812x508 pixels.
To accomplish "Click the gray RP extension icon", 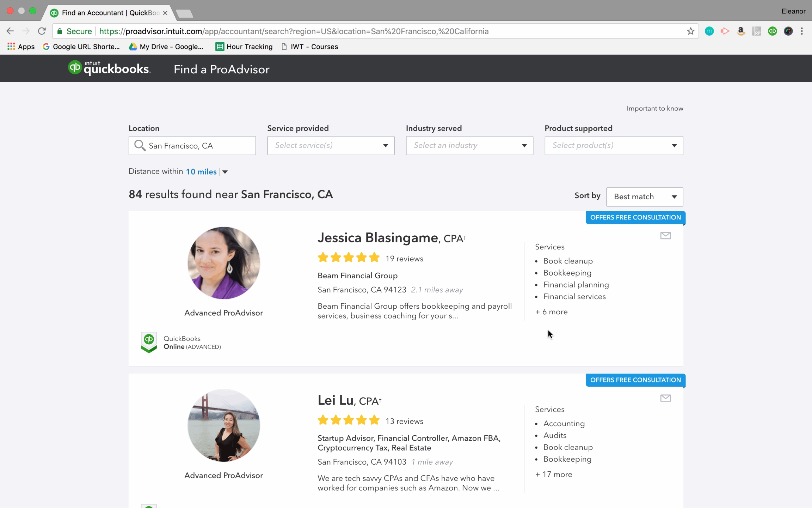I will (x=756, y=31).
